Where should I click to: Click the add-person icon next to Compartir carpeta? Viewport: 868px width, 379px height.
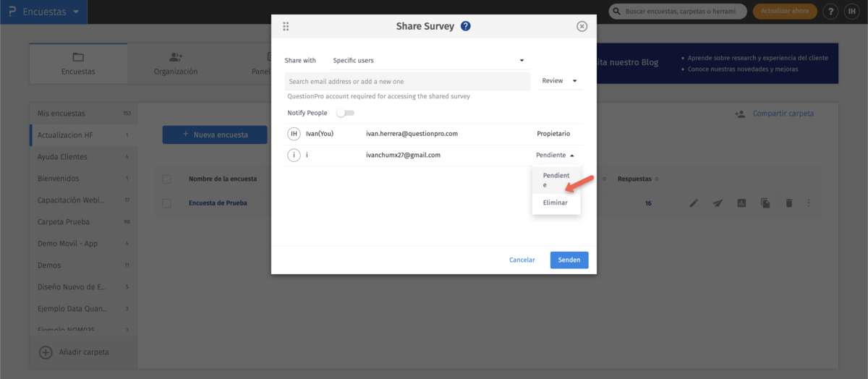coord(740,114)
